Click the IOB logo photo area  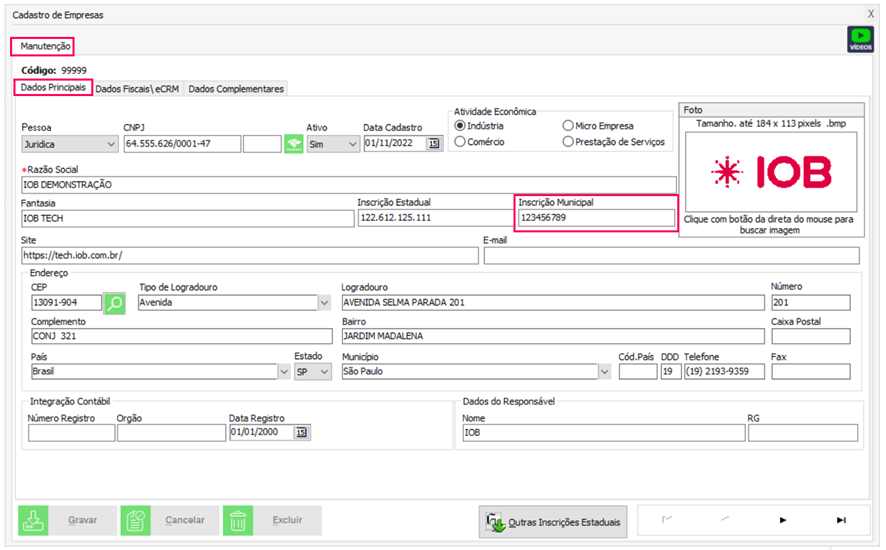pos(770,173)
